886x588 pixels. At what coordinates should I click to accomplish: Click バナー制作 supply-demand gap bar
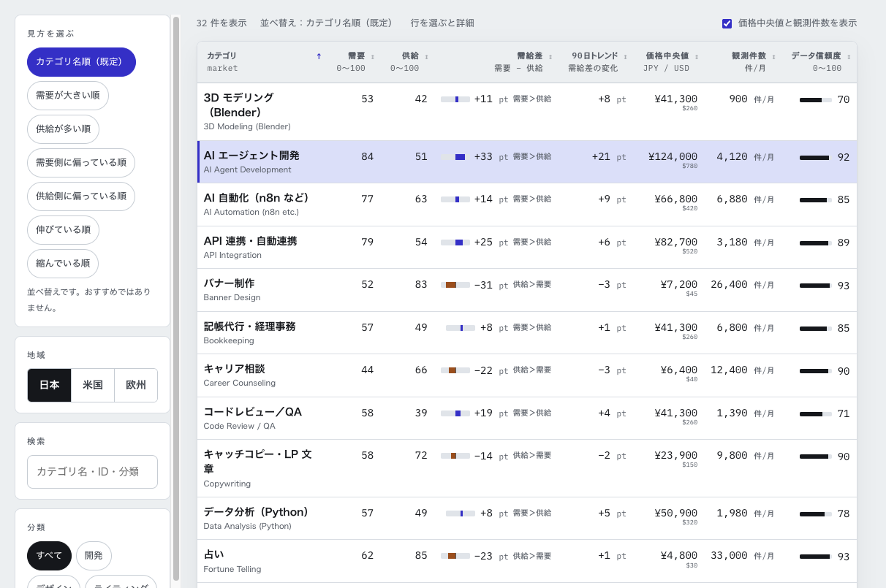point(455,285)
